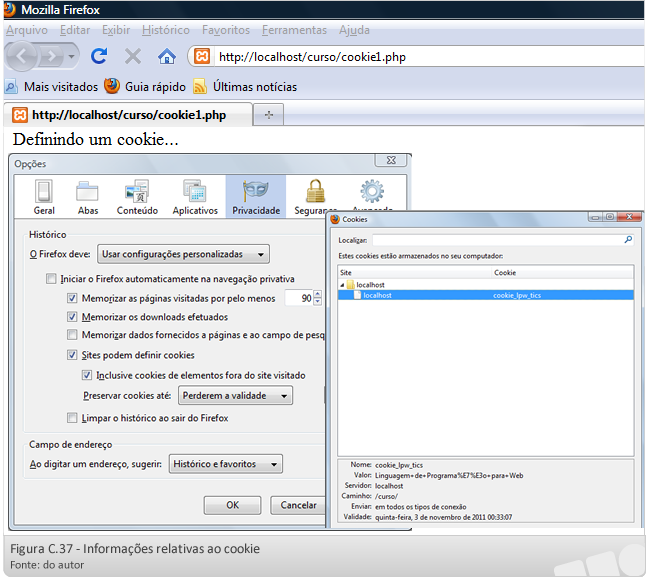Click the Firefox icon beside Guia rápido

point(112,86)
